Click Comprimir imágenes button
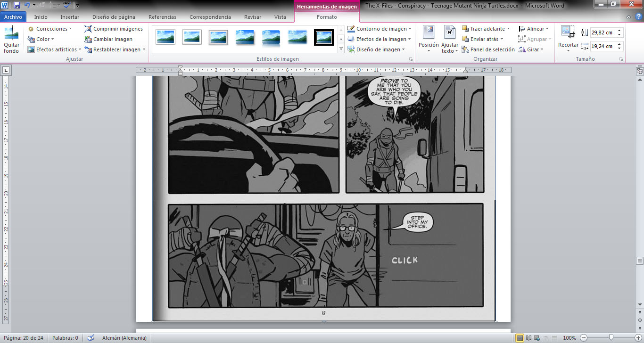The height and width of the screenshot is (343, 644). pos(114,29)
